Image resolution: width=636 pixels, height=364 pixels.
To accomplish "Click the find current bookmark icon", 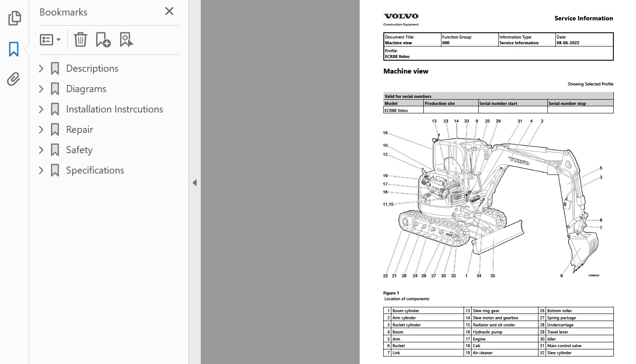I will pos(126,39).
